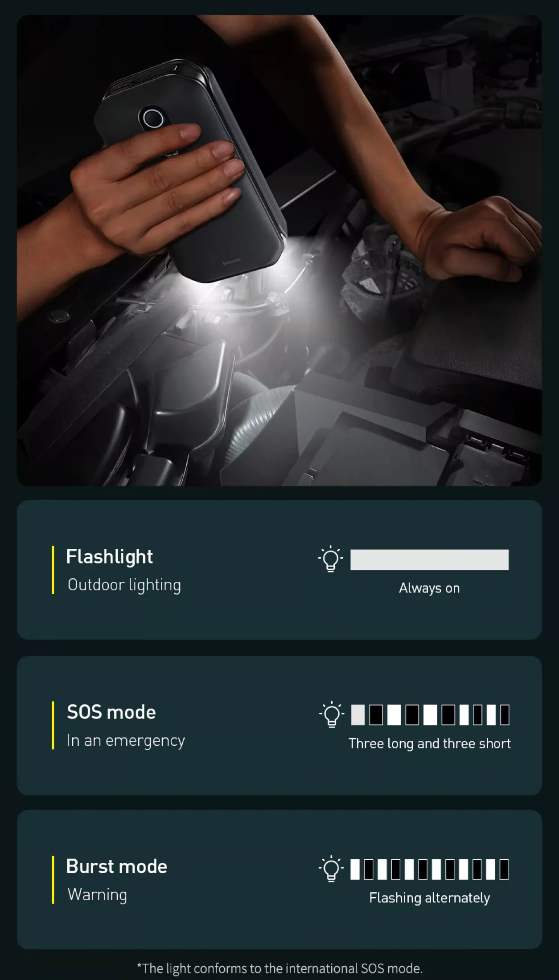Click the yellow accent bar beside SOS mode

tap(53, 725)
